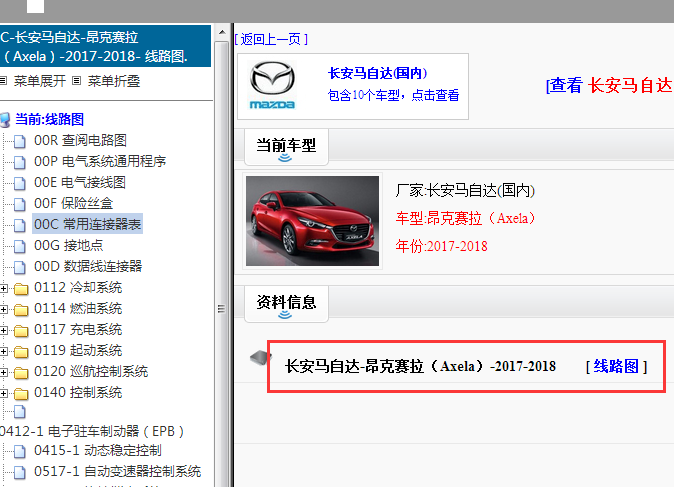Select the 当前车型 tab
The width and height of the screenshot is (674, 487).
point(286,147)
